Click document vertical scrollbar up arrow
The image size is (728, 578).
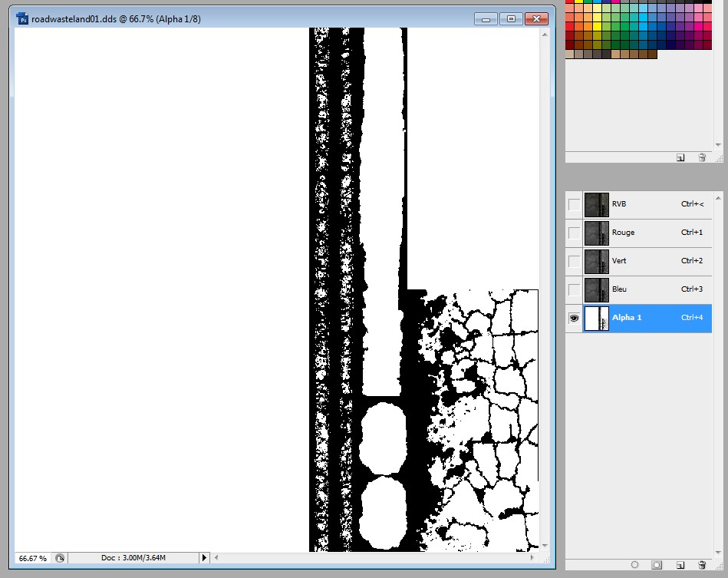point(545,35)
